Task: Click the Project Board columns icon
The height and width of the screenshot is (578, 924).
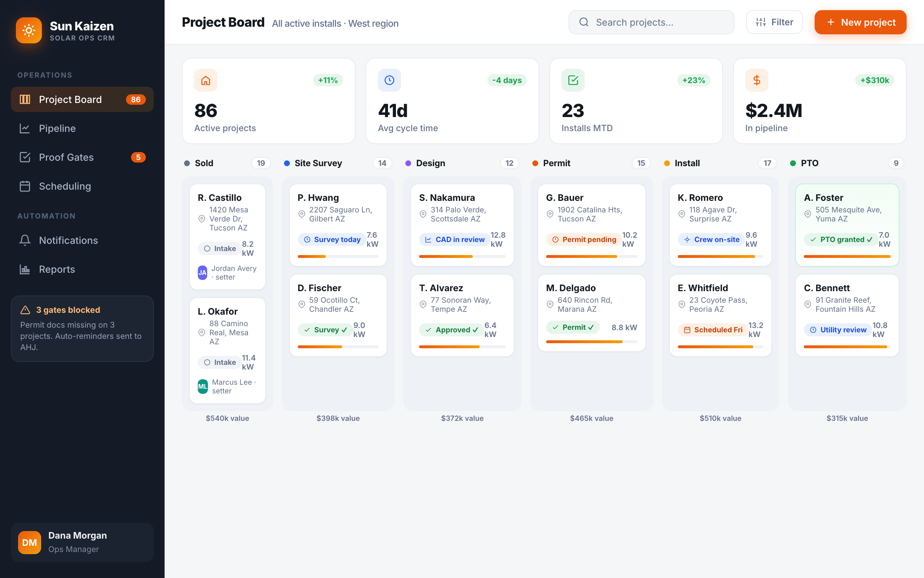Action: tap(25, 99)
